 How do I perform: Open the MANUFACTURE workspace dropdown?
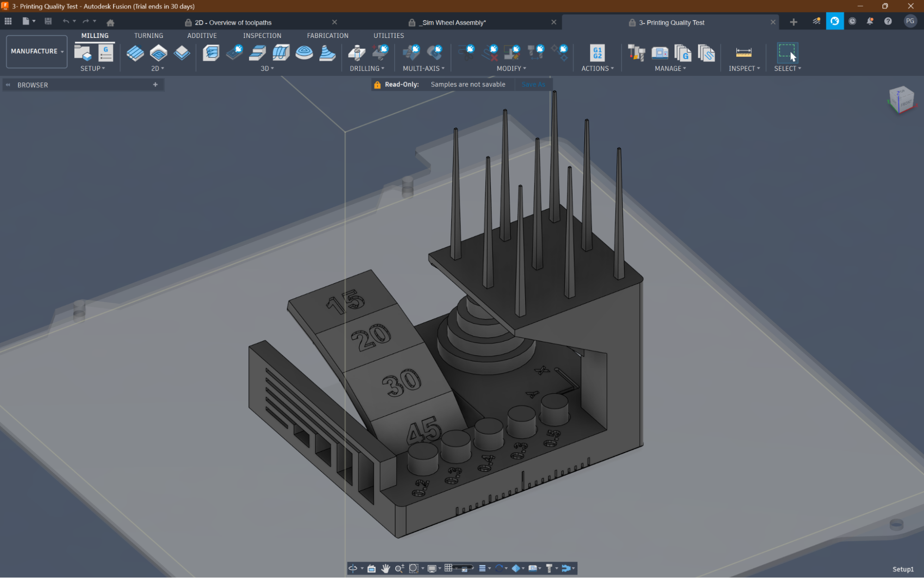coord(37,51)
